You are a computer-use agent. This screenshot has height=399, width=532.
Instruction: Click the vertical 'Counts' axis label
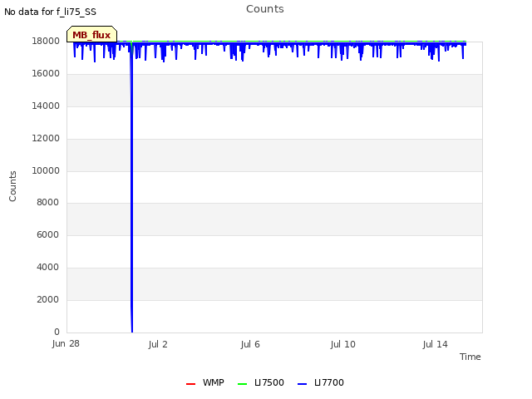tap(12, 186)
